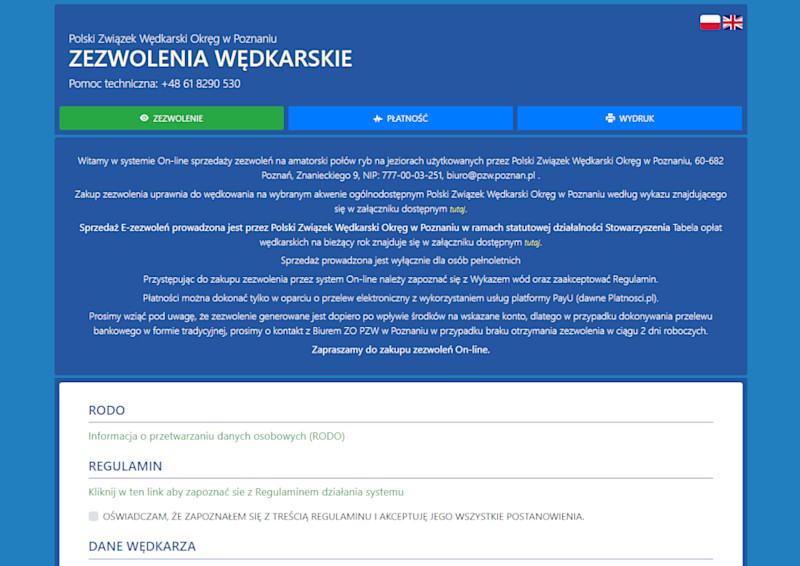This screenshot has height=566, width=800.
Task: Open the ZEZWOLENIE tab
Action: 171,118
